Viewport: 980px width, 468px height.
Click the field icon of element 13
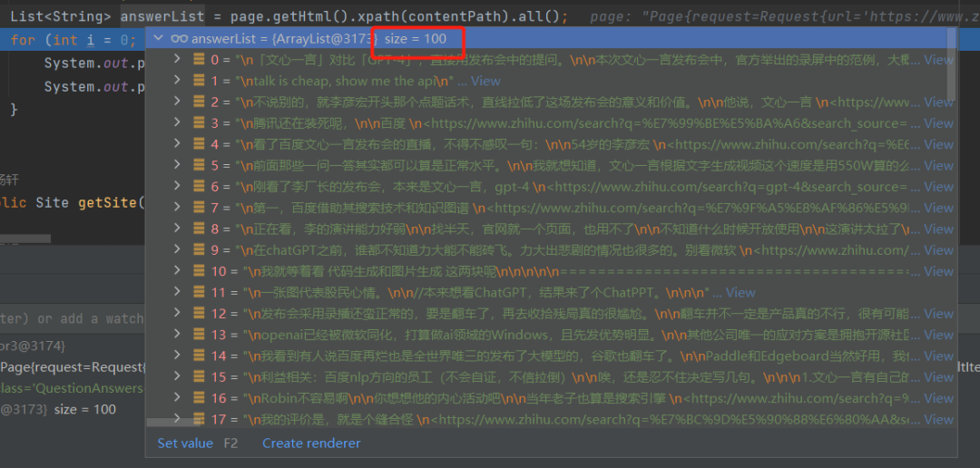199,335
